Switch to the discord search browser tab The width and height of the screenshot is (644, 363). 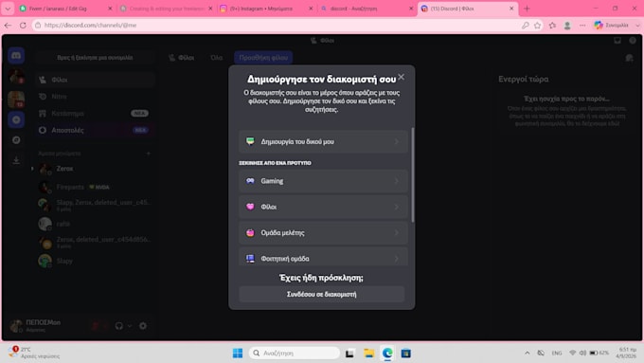point(367,9)
